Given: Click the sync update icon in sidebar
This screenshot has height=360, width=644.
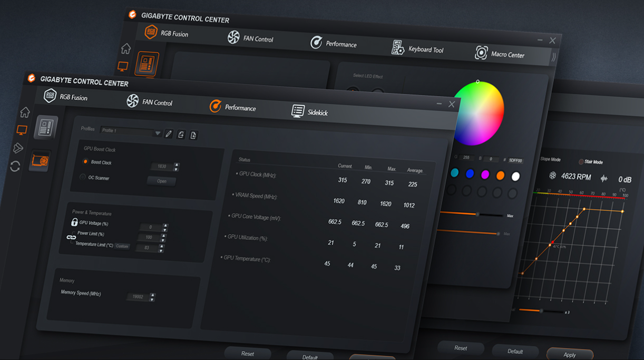Looking at the screenshot, I should click(15, 167).
